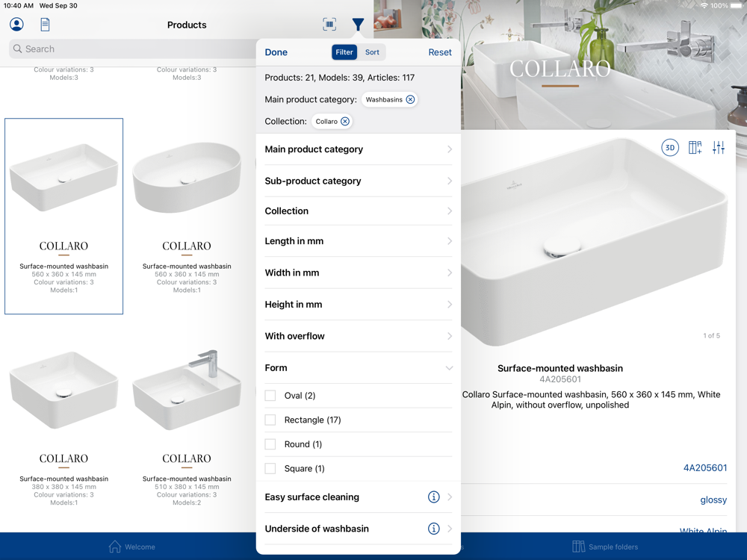Select the oval Collaro washbasin card

click(187, 217)
